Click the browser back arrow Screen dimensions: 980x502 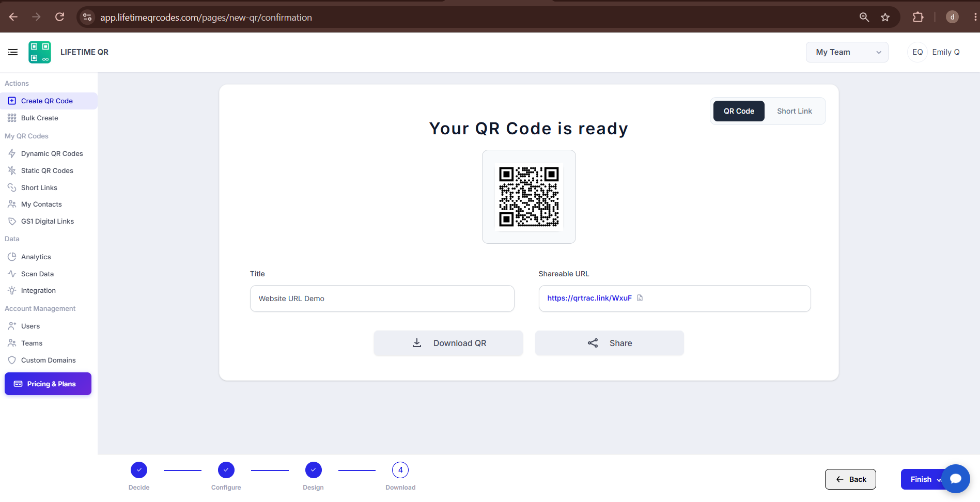tap(13, 17)
